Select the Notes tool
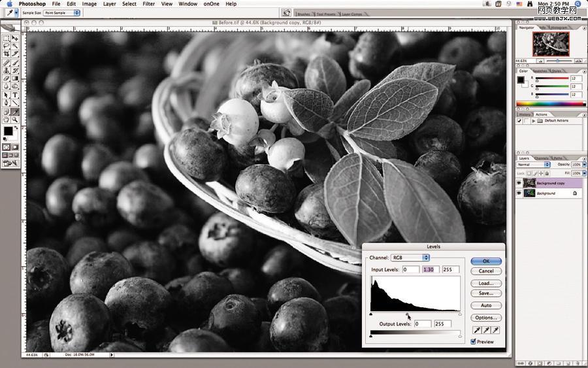Screen dimensions: 588x368 click(7, 112)
